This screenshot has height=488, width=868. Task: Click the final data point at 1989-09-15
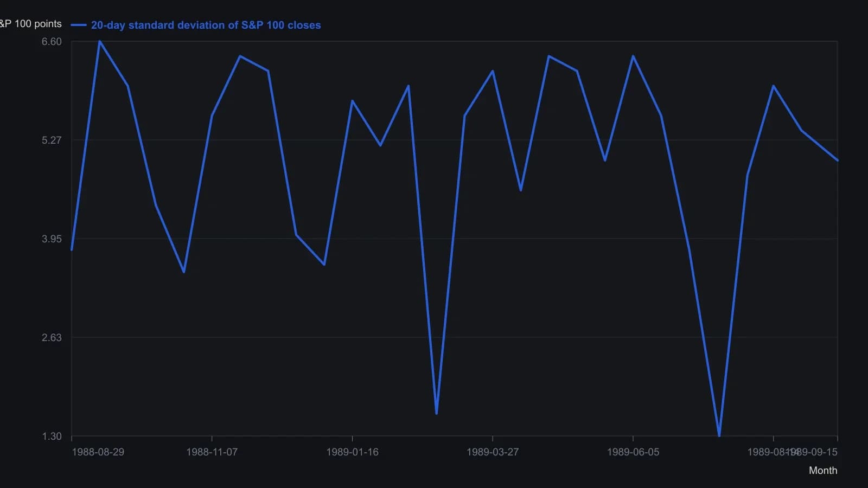838,160
